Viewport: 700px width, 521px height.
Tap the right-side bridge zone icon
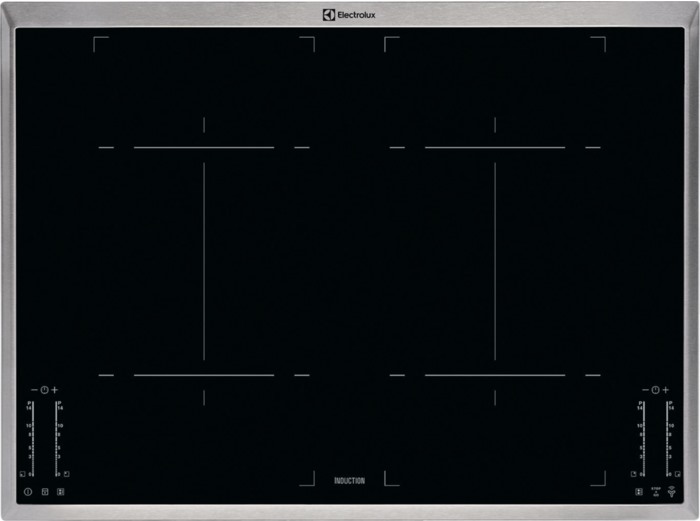click(x=638, y=492)
